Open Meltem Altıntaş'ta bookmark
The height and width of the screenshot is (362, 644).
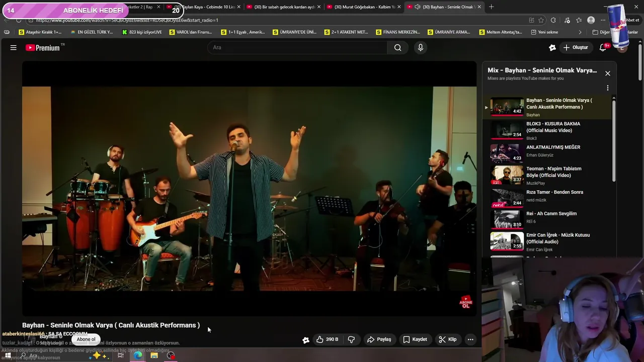pos(501,32)
